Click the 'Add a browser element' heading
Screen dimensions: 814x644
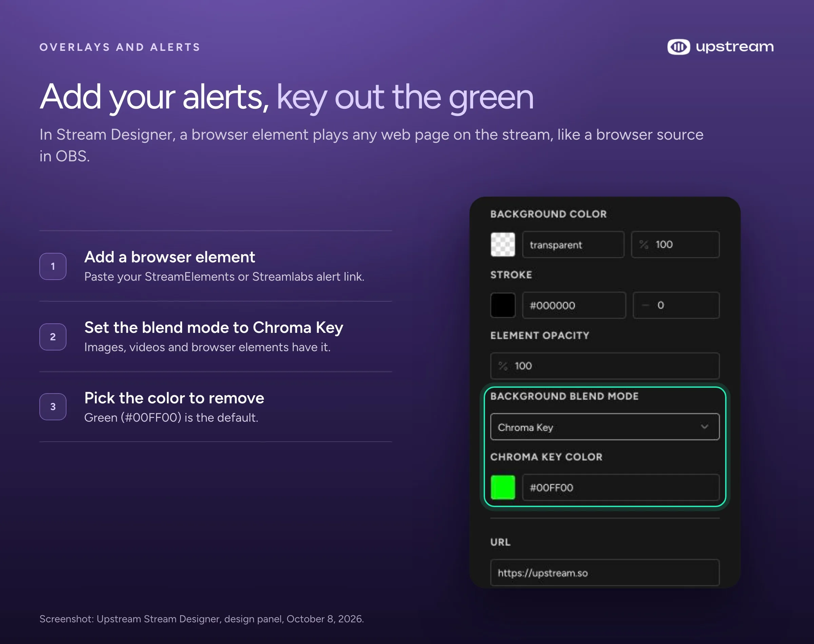(x=169, y=257)
